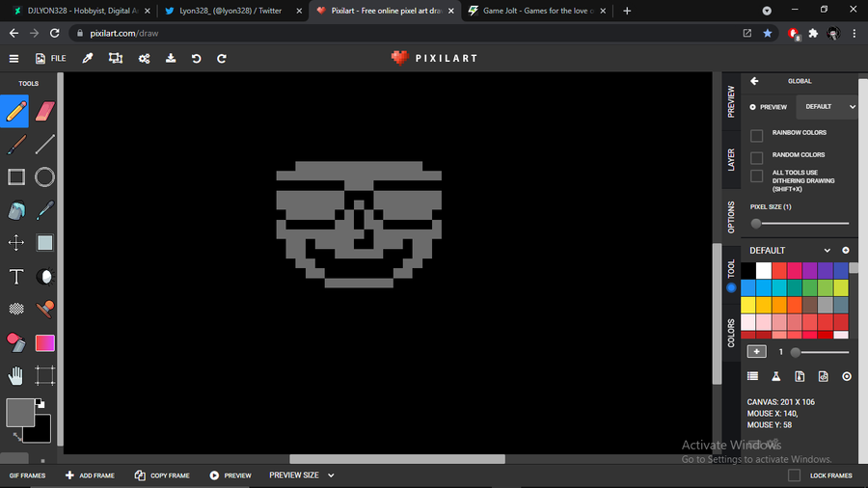This screenshot has width=868, height=488.
Task: Swap primary and secondary colors
Action: coord(17,437)
